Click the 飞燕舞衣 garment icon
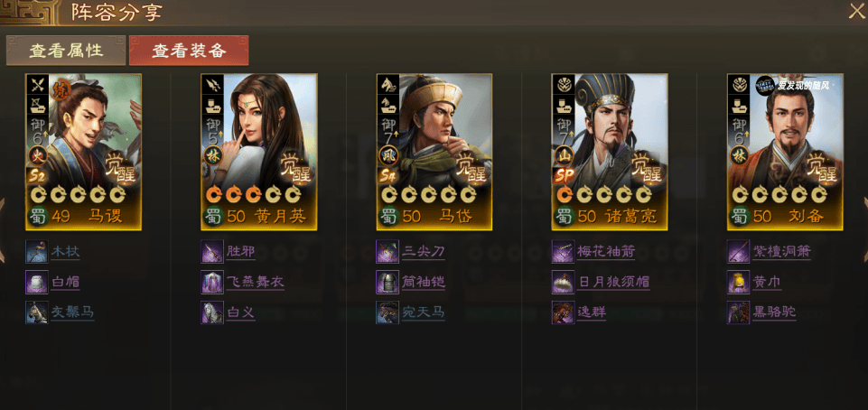This screenshot has width=868, height=410. click(x=212, y=282)
